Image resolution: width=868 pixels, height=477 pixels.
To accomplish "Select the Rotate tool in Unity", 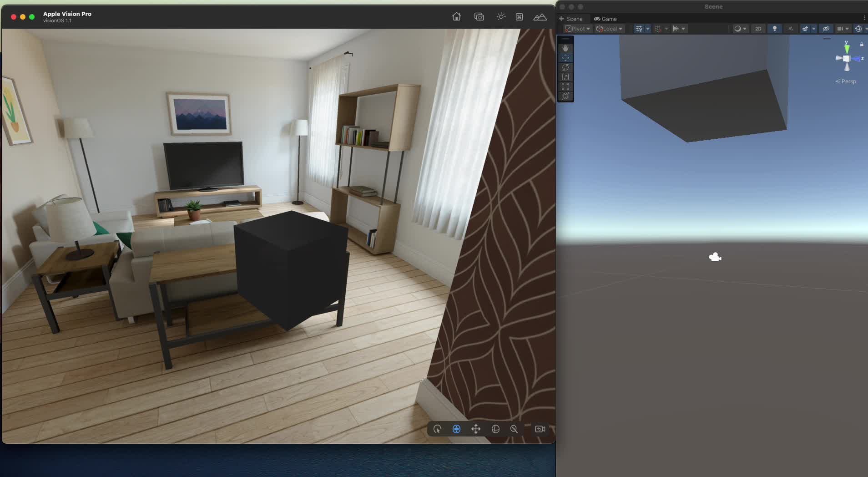I will 565,67.
